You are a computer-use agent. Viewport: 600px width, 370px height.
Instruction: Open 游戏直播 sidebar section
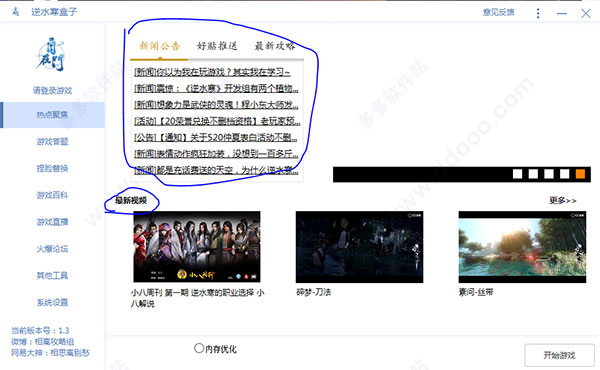52,222
